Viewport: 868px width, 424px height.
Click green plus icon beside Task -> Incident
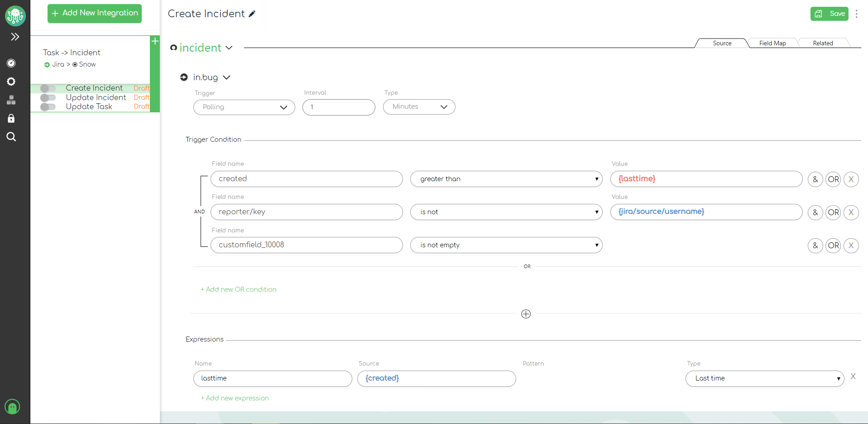[x=155, y=41]
